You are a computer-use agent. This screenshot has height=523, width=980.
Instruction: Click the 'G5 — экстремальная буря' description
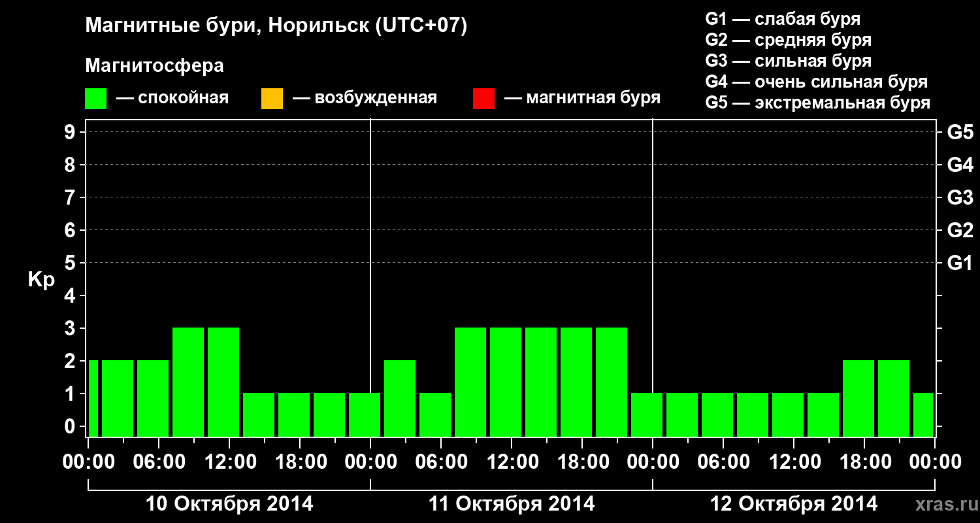coord(817,103)
